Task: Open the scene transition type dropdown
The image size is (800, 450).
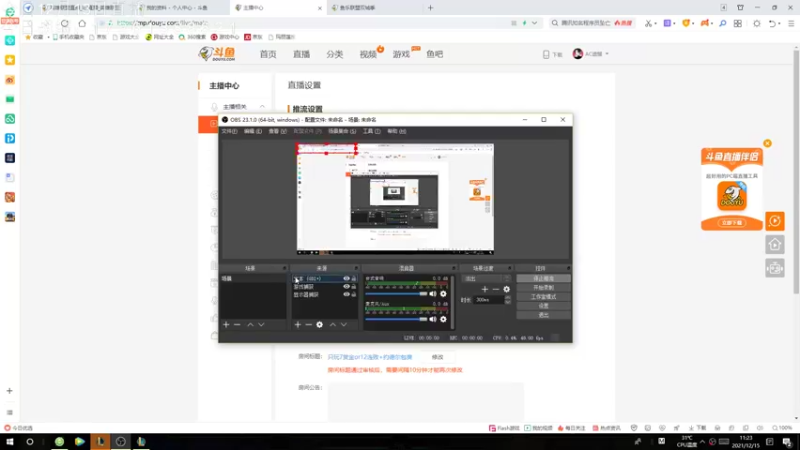Action: tap(486, 279)
